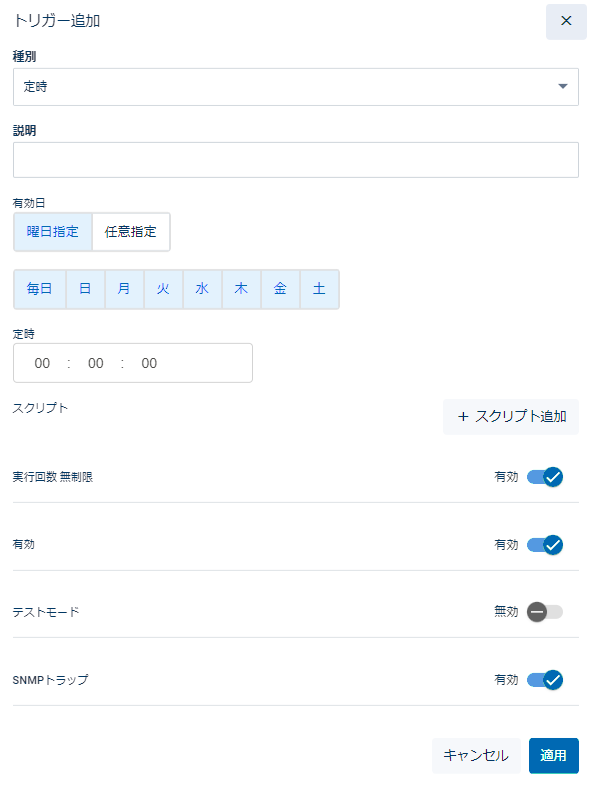
Task: Add a script with スクリプト追加 button
Action: [511, 417]
